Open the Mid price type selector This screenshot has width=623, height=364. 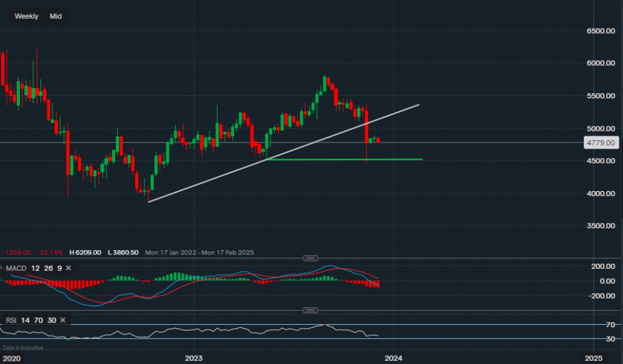[x=56, y=16]
